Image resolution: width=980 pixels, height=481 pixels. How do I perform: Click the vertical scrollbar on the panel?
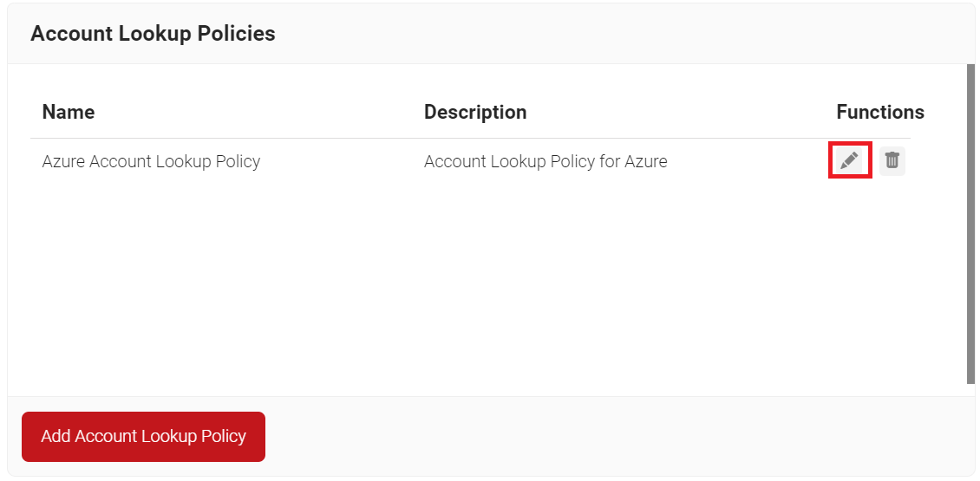970,225
